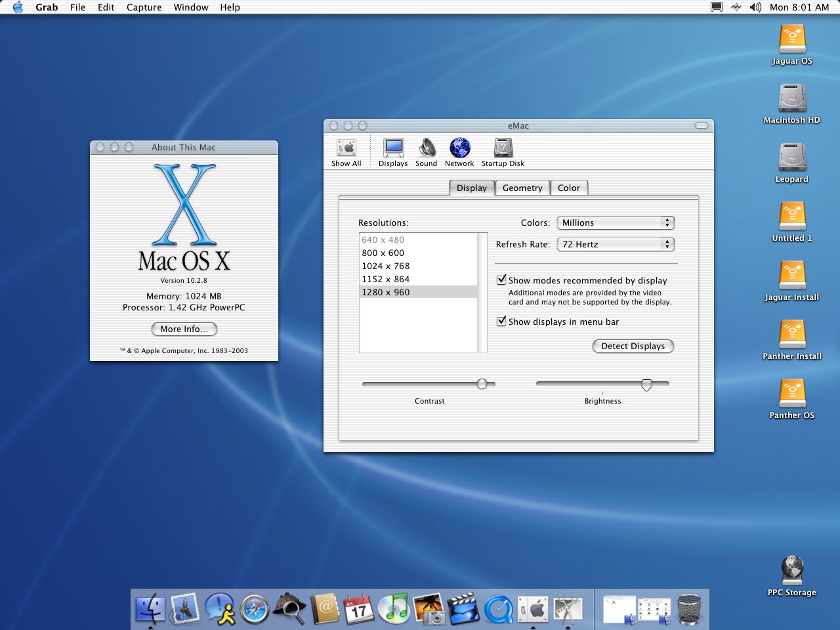Image resolution: width=840 pixels, height=630 pixels.
Task: Open the Sound preferences icon
Action: 427,149
